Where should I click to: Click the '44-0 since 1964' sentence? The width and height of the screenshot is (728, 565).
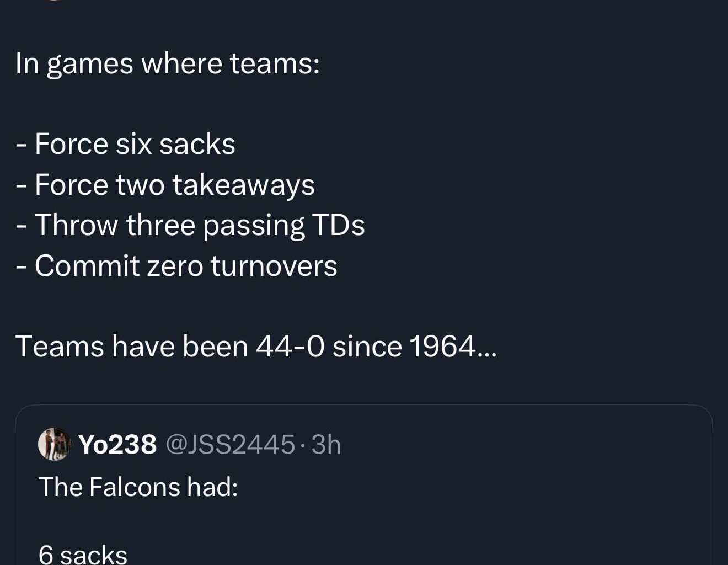(256, 346)
